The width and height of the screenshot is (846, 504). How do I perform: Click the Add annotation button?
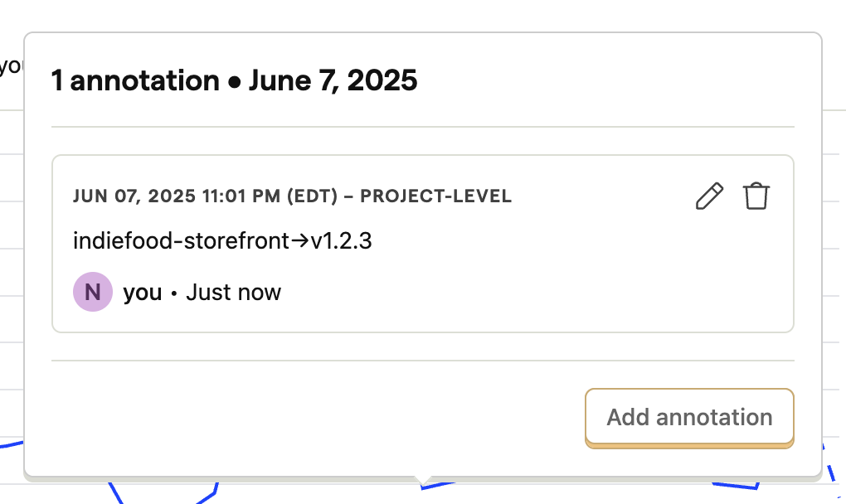[x=689, y=418]
